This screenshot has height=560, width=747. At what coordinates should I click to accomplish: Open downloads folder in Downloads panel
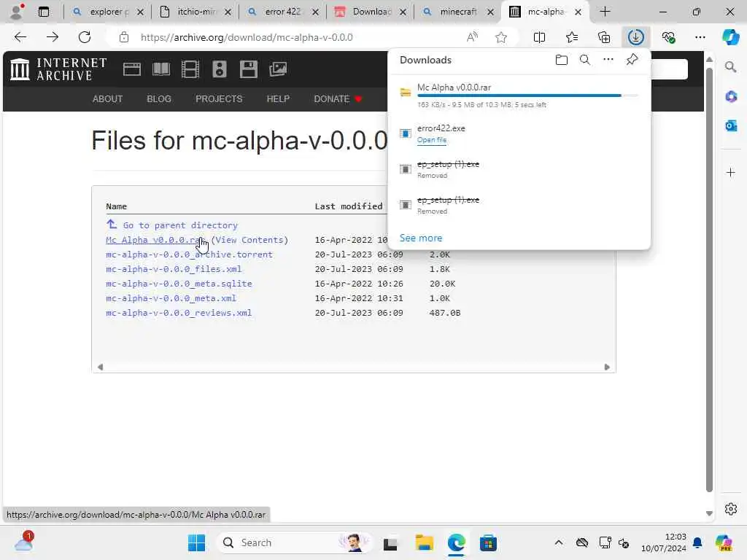click(562, 60)
